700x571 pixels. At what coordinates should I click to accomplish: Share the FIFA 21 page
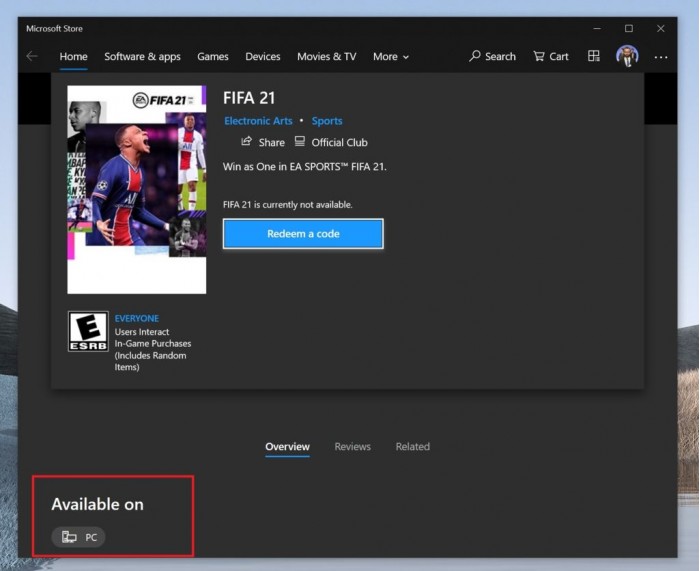pos(263,142)
